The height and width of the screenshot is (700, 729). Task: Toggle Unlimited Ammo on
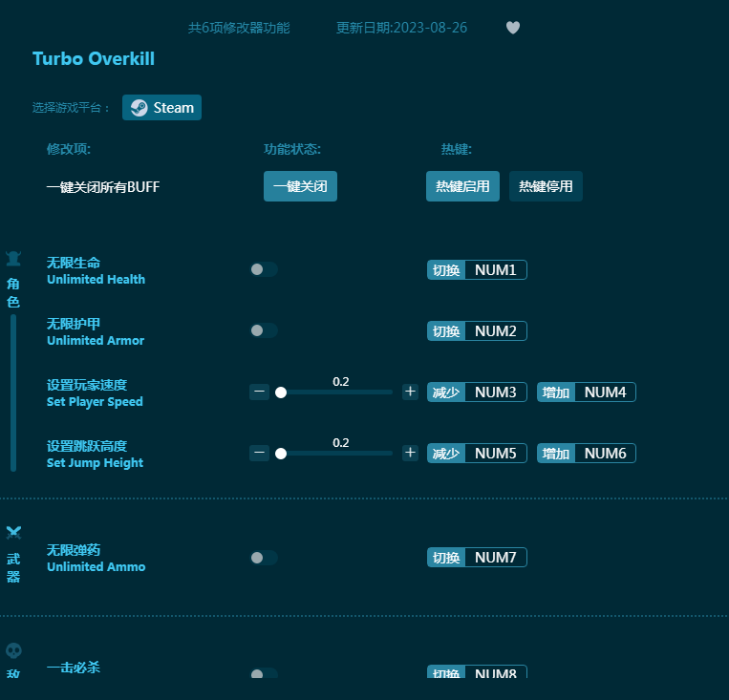coord(264,558)
